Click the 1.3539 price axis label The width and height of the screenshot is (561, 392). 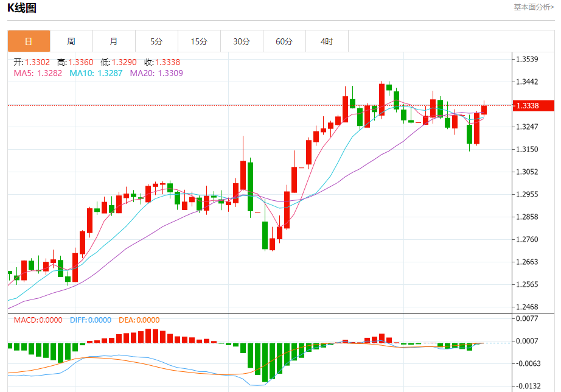pos(527,60)
